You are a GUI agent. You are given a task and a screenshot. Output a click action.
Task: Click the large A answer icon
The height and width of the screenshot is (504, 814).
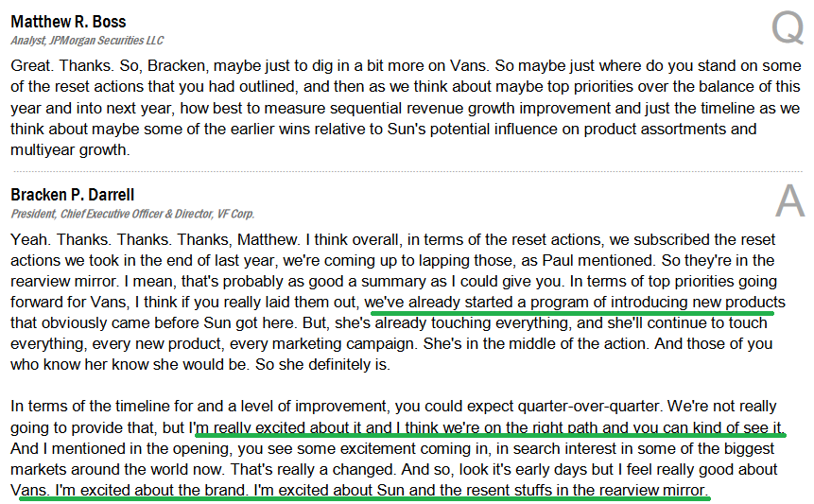(789, 200)
